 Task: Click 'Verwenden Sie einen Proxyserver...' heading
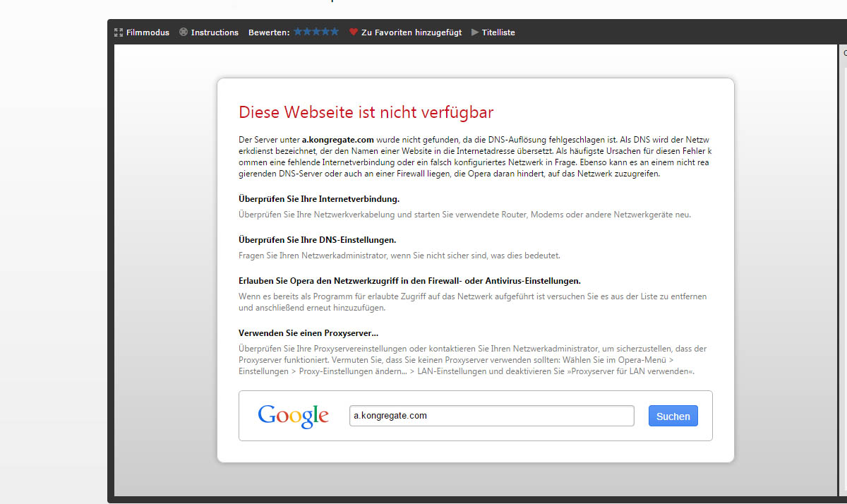pyautogui.click(x=308, y=332)
